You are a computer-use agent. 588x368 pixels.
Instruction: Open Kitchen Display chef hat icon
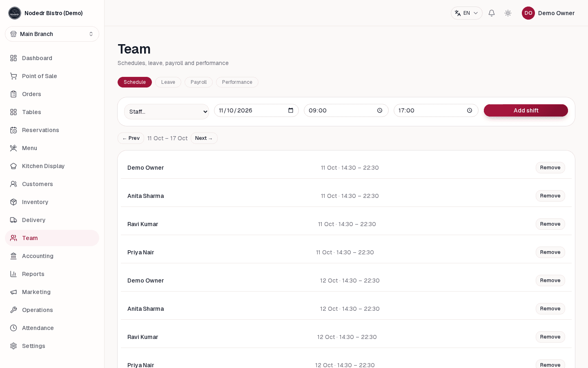pyautogui.click(x=13, y=166)
